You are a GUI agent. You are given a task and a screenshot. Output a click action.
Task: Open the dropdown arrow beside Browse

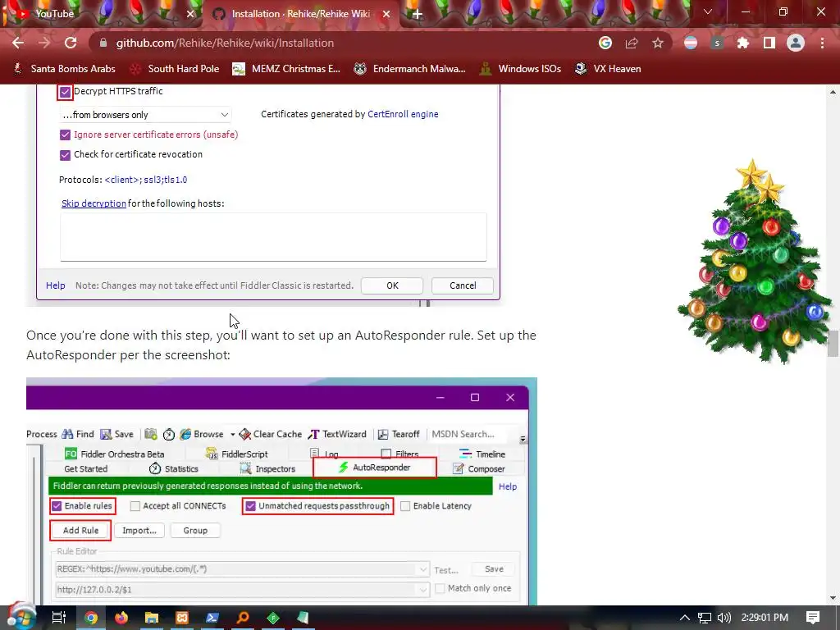[x=232, y=435]
